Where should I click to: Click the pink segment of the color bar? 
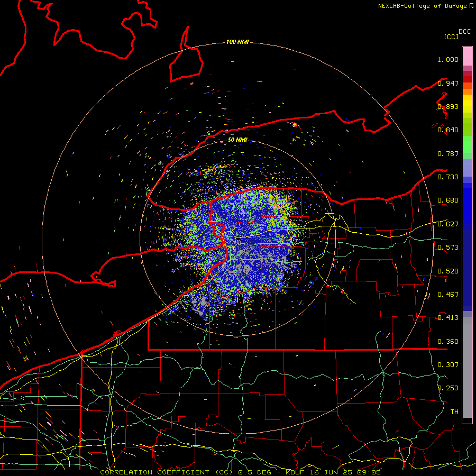click(467, 57)
